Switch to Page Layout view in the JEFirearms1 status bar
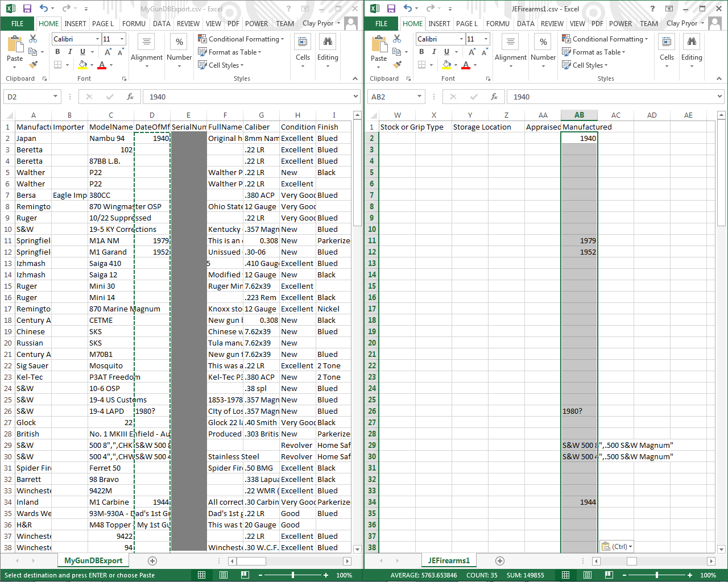728x582 pixels. 588,575
